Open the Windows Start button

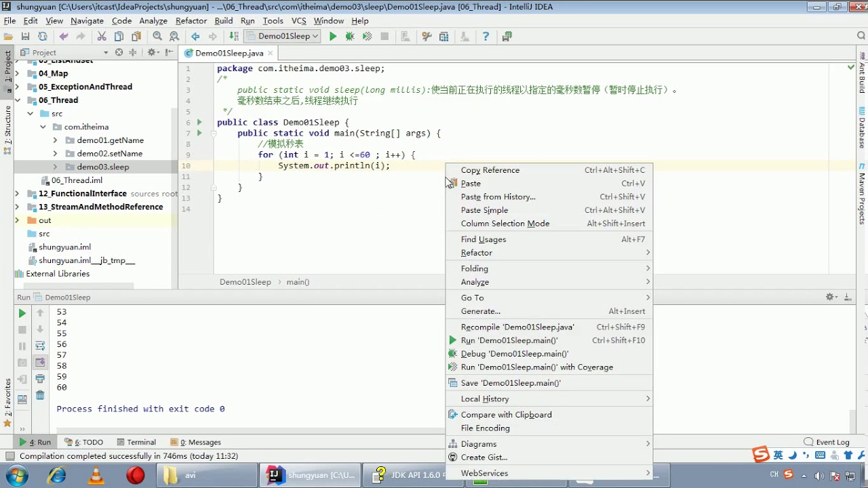[x=17, y=475]
